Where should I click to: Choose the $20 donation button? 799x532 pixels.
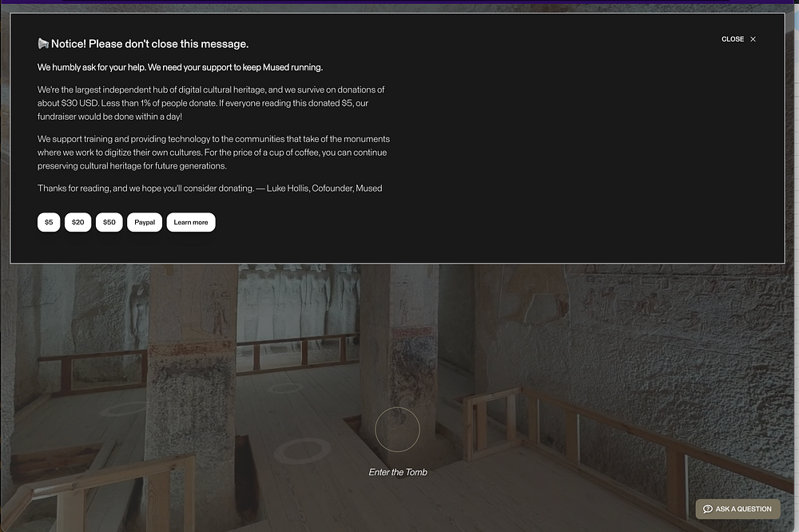tap(78, 222)
